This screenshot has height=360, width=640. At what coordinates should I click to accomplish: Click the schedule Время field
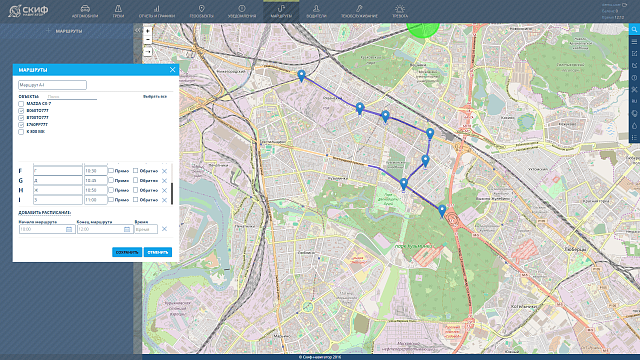(146, 229)
